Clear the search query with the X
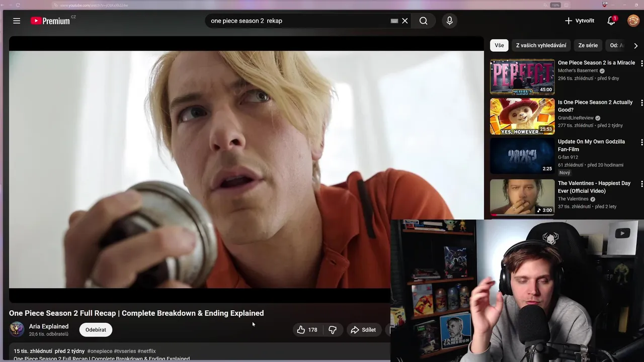The image size is (644, 362). [405, 21]
